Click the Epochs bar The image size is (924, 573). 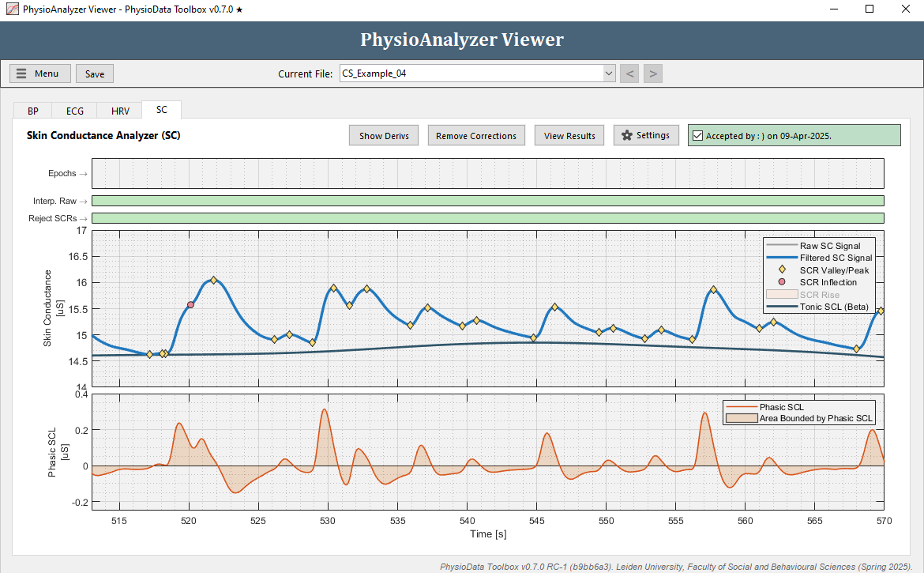point(488,173)
